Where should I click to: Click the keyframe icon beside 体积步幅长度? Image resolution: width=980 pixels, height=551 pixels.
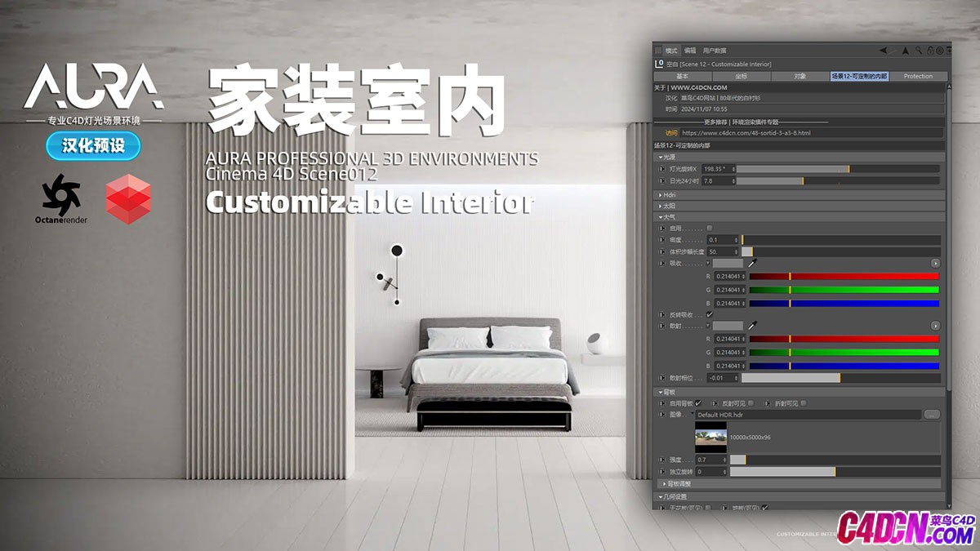coord(661,251)
